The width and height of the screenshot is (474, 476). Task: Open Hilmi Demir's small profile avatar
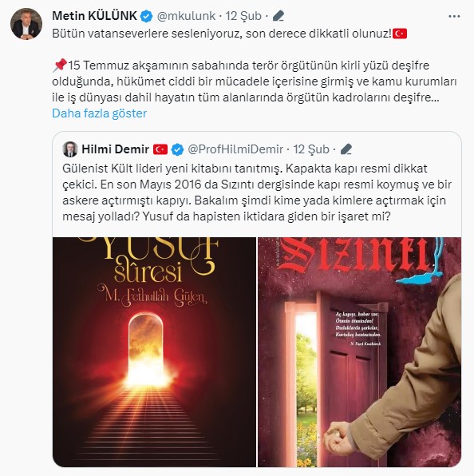point(70,149)
